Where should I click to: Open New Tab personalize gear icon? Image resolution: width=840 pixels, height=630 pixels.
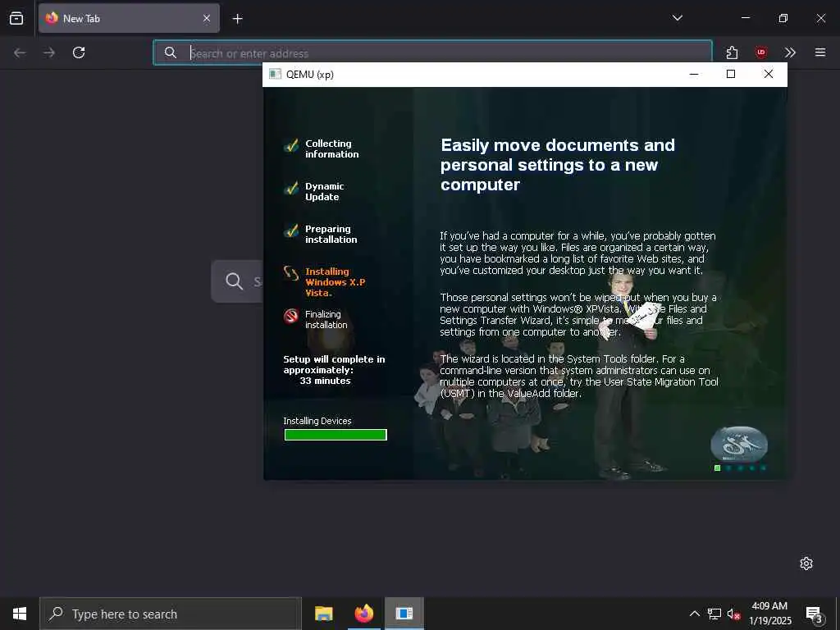click(806, 564)
